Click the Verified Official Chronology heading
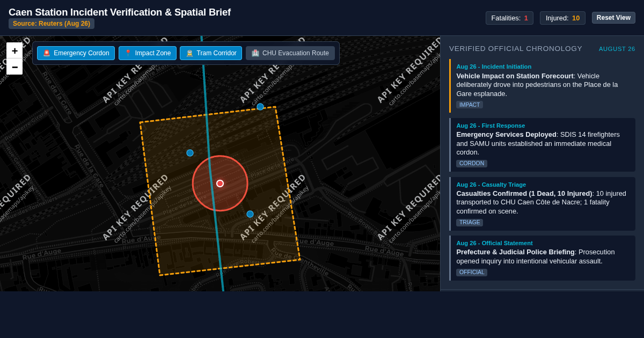 click(516, 49)
